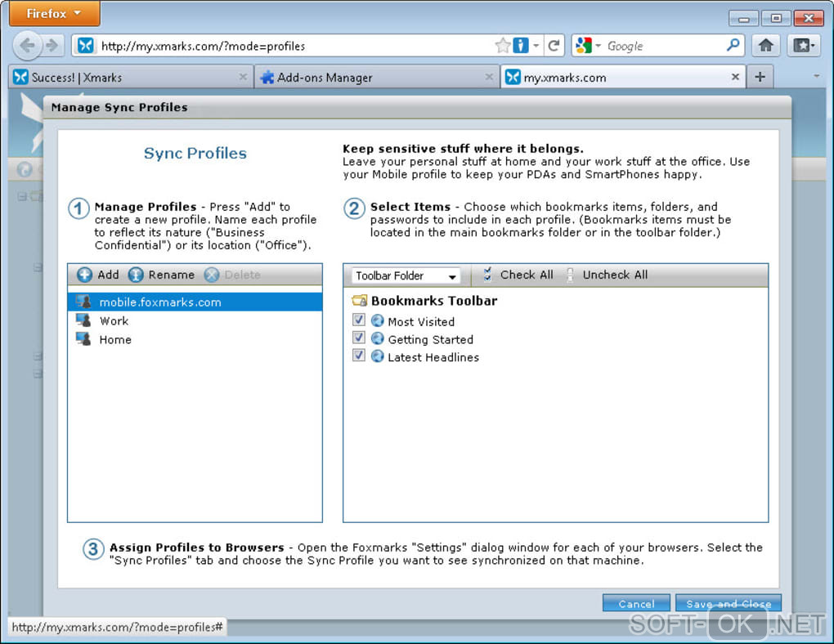The height and width of the screenshot is (644, 834).
Task: Click the bookmark star in the address bar
Action: click(x=502, y=46)
